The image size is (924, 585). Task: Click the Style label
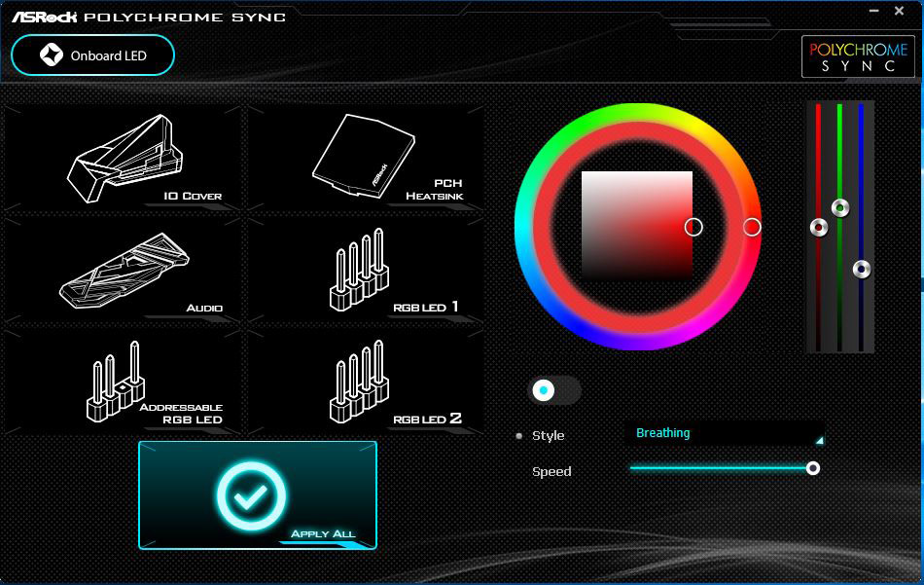(x=548, y=436)
